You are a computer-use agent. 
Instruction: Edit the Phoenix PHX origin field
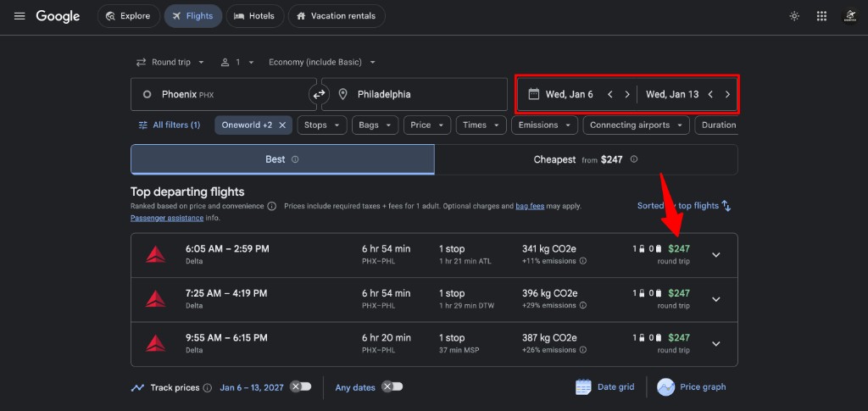[x=224, y=94]
